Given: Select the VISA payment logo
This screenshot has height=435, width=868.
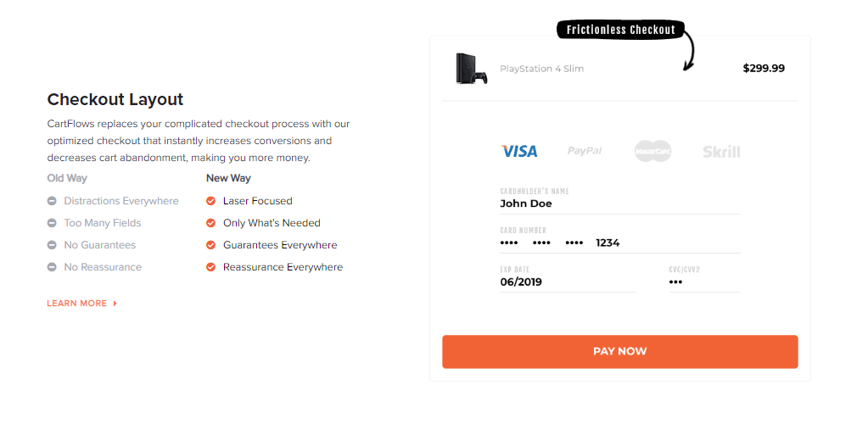Looking at the screenshot, I should pos(519,151).
